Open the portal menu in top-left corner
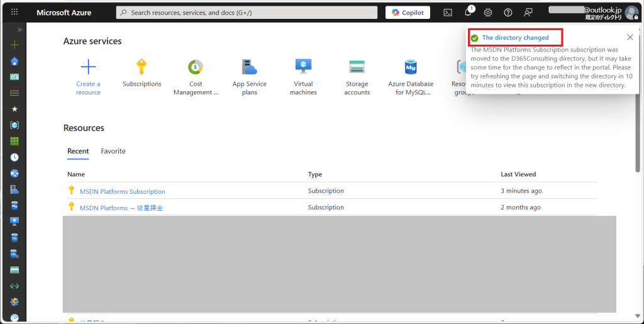This screenshot has width=644, height=324. (14, 13)
